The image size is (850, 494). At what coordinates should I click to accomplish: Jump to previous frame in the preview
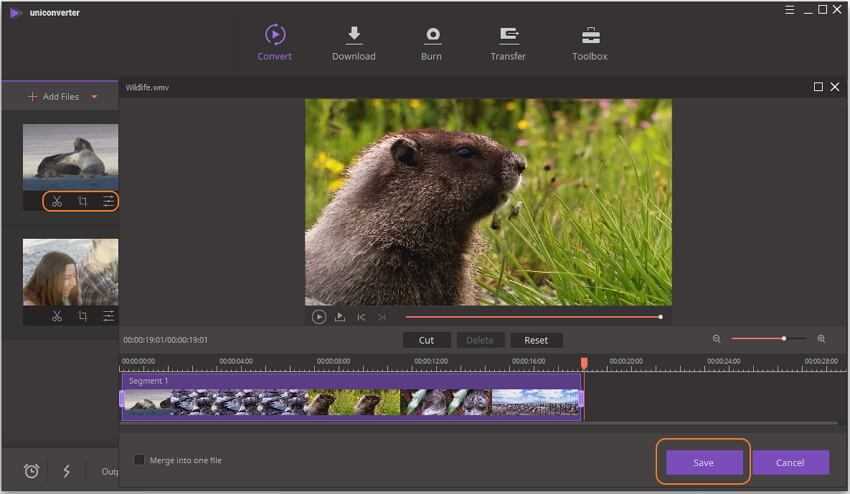(361, 317)
